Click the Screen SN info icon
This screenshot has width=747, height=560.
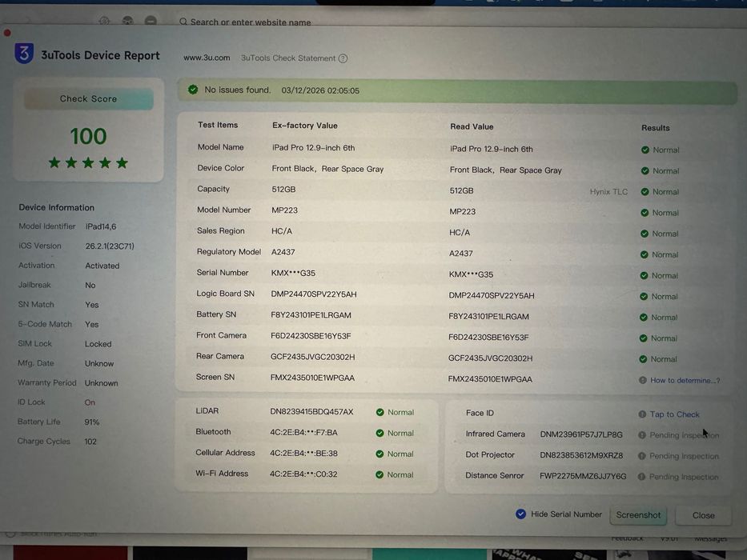click(643, 380)
